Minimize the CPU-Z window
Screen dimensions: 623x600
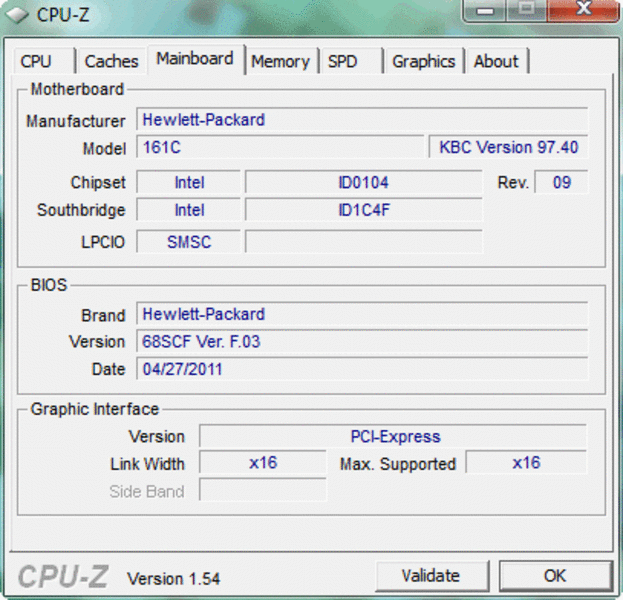[485, 10]
